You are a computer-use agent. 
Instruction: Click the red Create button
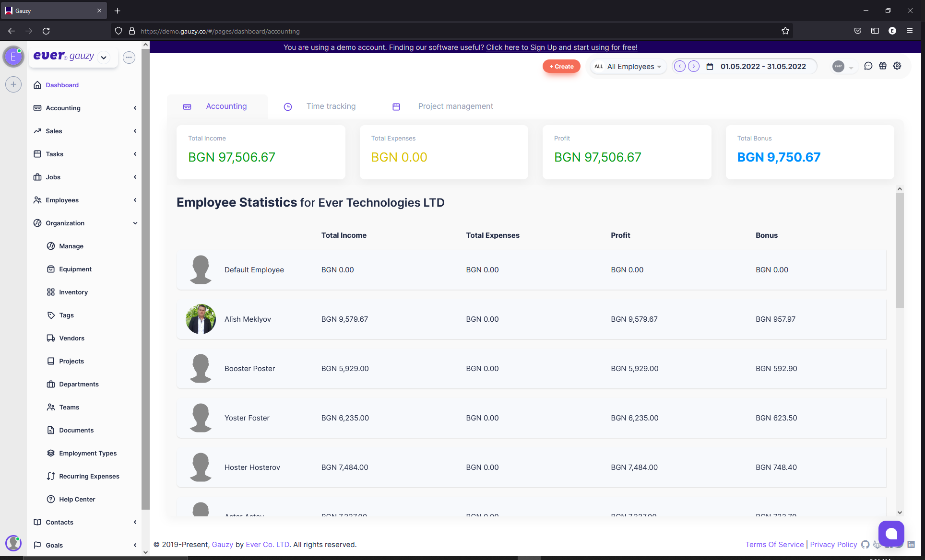pos(561,67)
